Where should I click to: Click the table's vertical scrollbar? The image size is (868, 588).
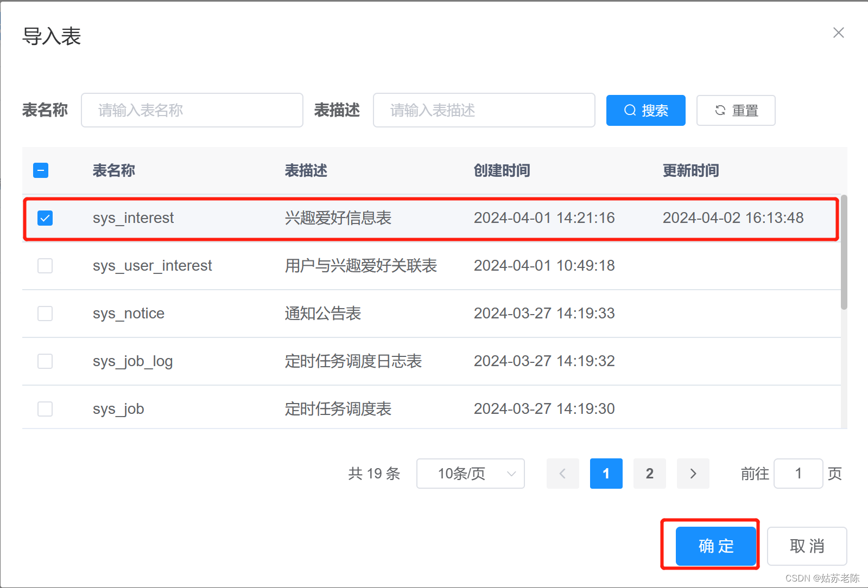(x=844, y=252)
